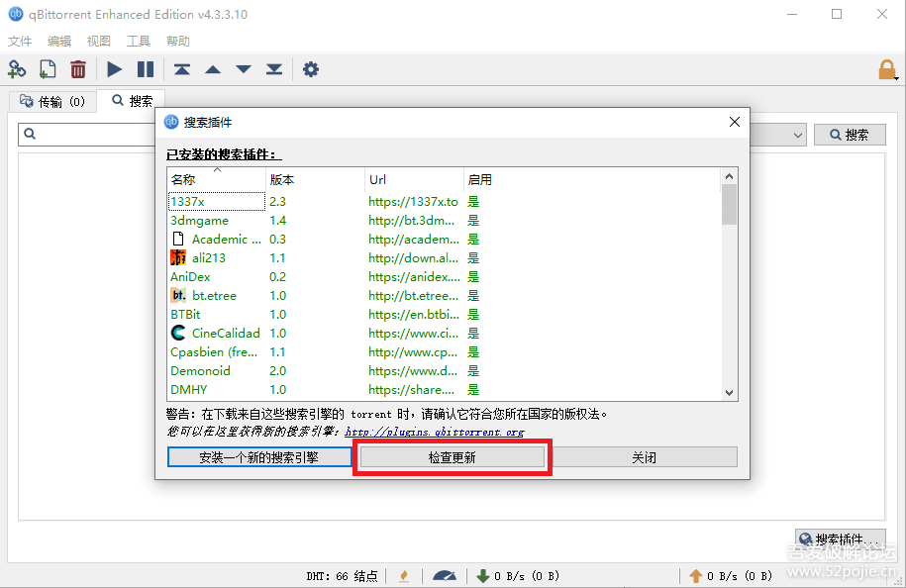906x588 pixels.
Task: Click the https://1337x.to URL cell
Action: click(x=413, y=202)
